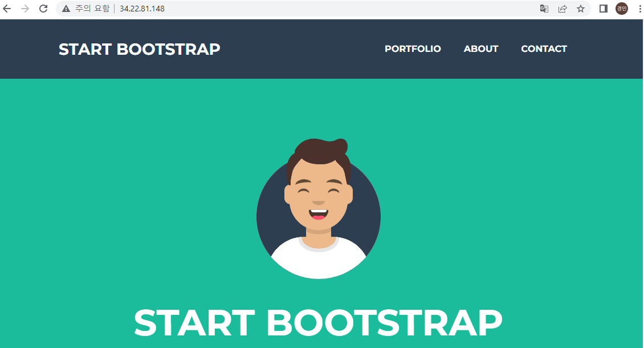Open the browser side panel icon
Viewport: 644px width, 348px height.
tap(604, 9)
